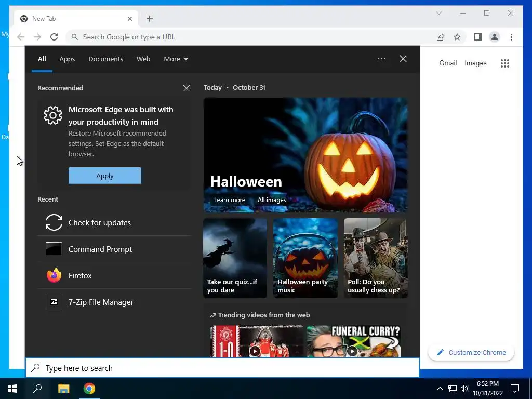Screen dimensions: 532x399
Task: Open Take our quiz tile
Action: (x=235, y=258)
